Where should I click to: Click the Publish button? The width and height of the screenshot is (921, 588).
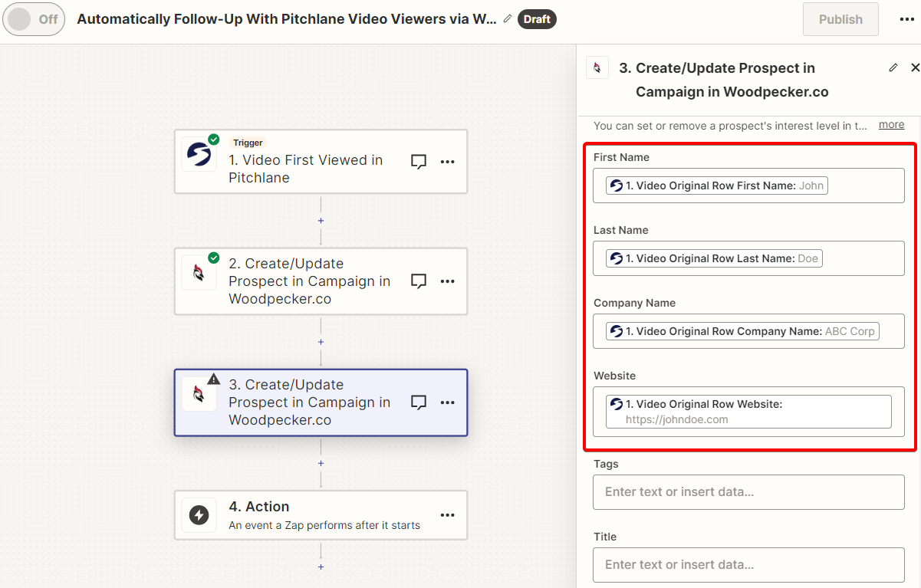click(840, 19)
